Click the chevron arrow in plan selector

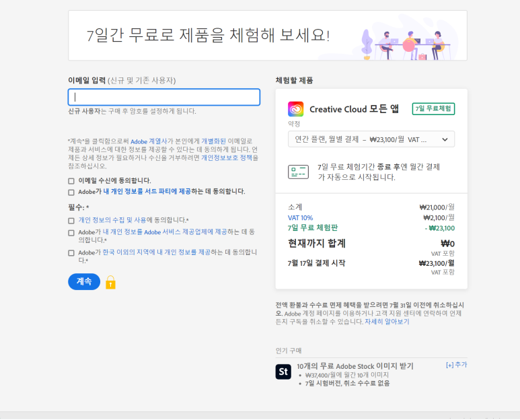tap(445, 140)
